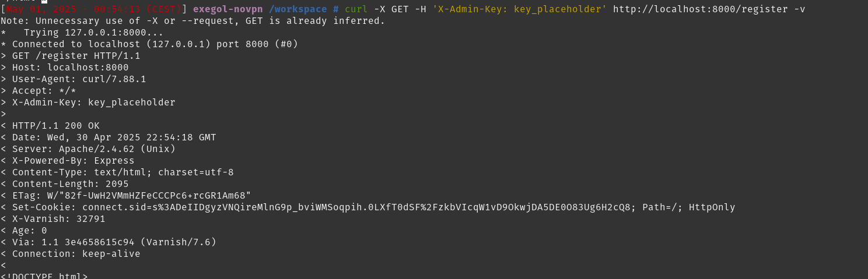
Task: Click the Note about unnecessary -X usage
Action: (193, 21)
